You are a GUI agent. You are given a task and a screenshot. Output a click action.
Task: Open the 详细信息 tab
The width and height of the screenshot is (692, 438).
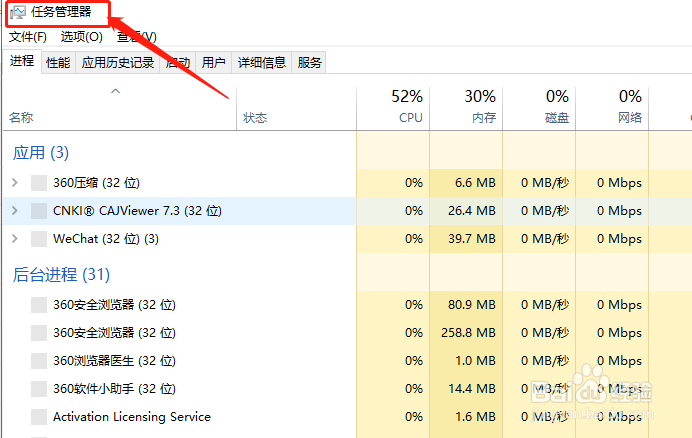[262, 63]
